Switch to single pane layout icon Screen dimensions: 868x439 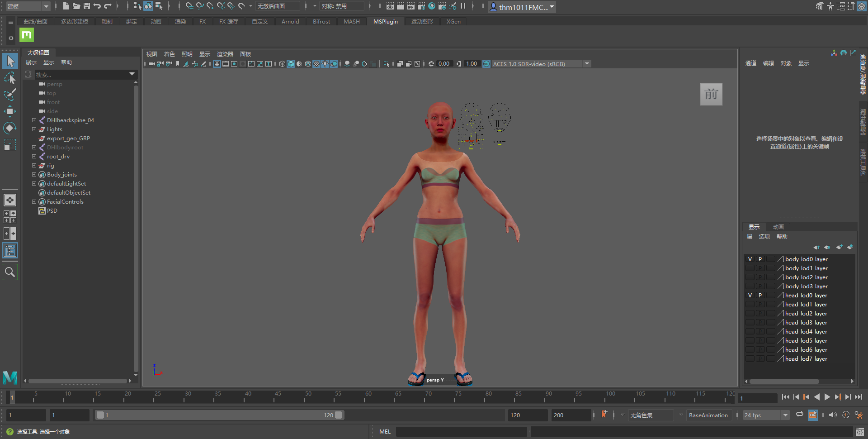[10, 200]
